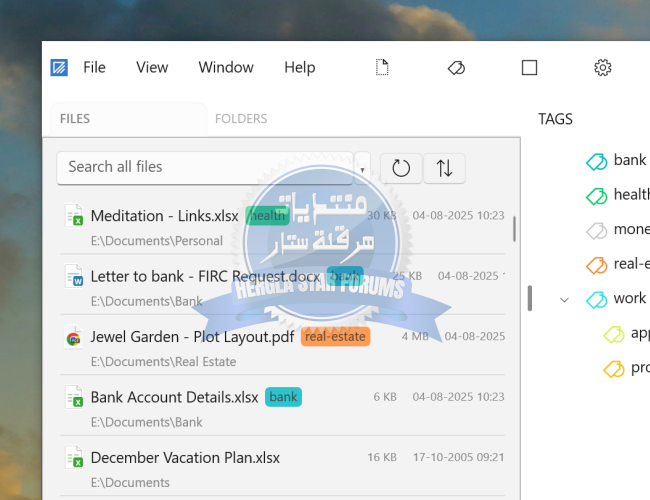
Task: Click the bank label on Bank Account Details
Action: (x=283, y=397)
